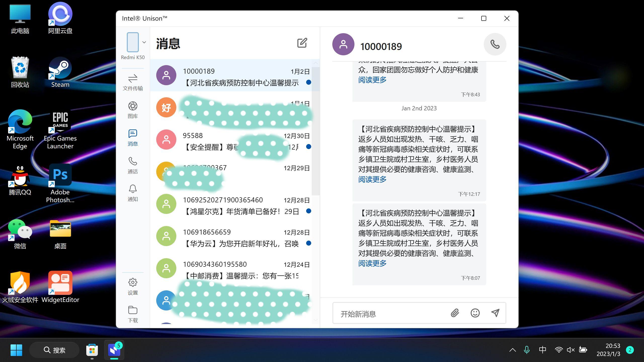Click the battery status tray icon

tap(583, 350)
